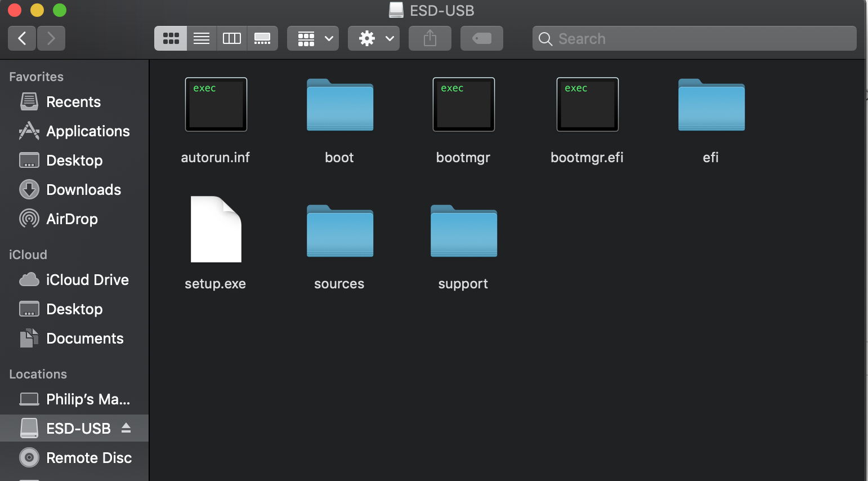Viewport: 868px width, 481px height.
Task: Click the bootmgr.efi file name
Action: [587, 158]
